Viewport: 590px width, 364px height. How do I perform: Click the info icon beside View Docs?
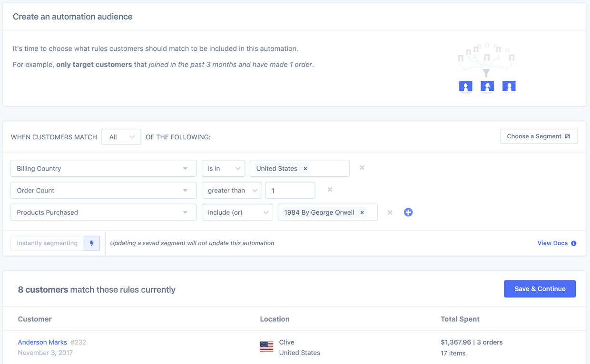click(x=574, y=243)
